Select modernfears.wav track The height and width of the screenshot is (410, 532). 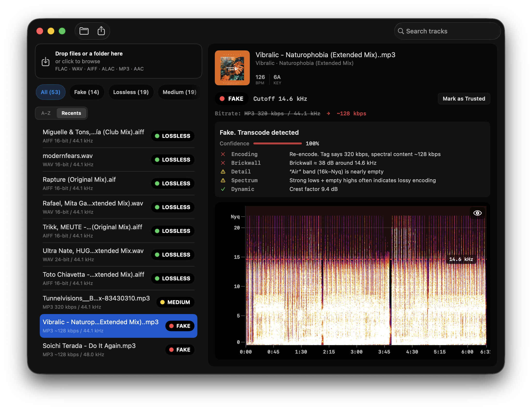click(118, 160)
